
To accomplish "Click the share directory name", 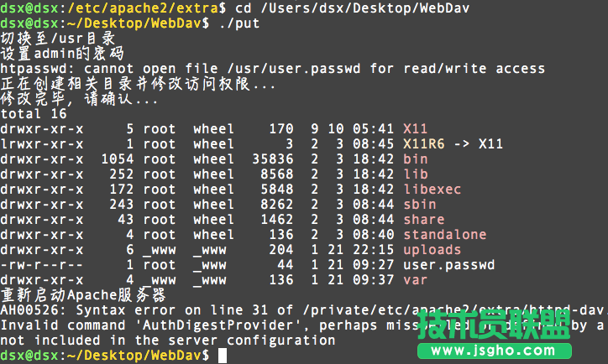I will [423, 220].
